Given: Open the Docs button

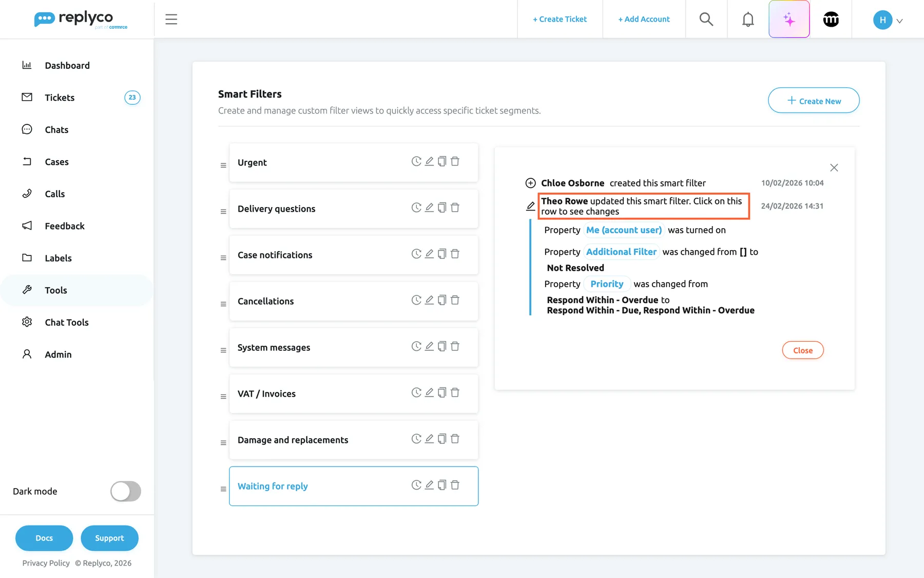Looking at the screenshot, I should (44, 538).
